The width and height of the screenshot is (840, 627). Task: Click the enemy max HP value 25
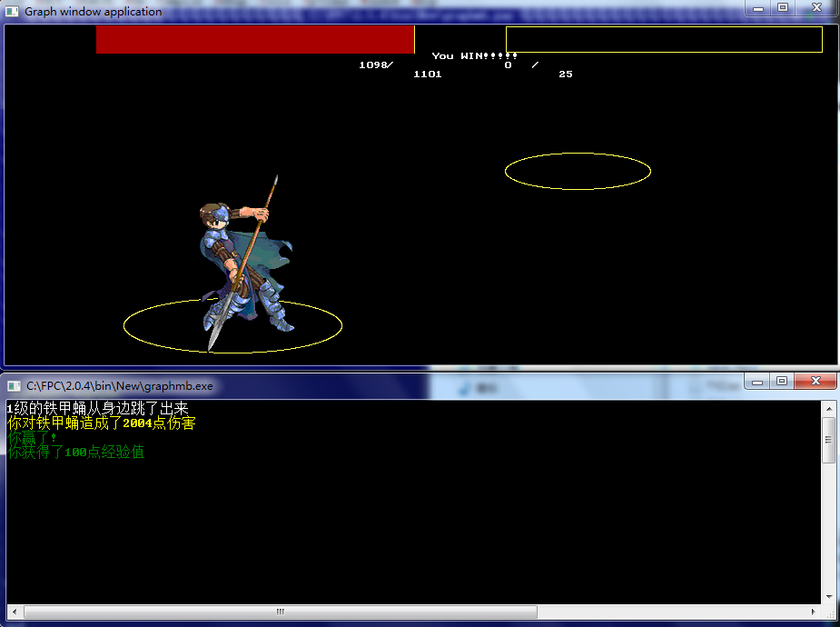click(x=566, y=74)
